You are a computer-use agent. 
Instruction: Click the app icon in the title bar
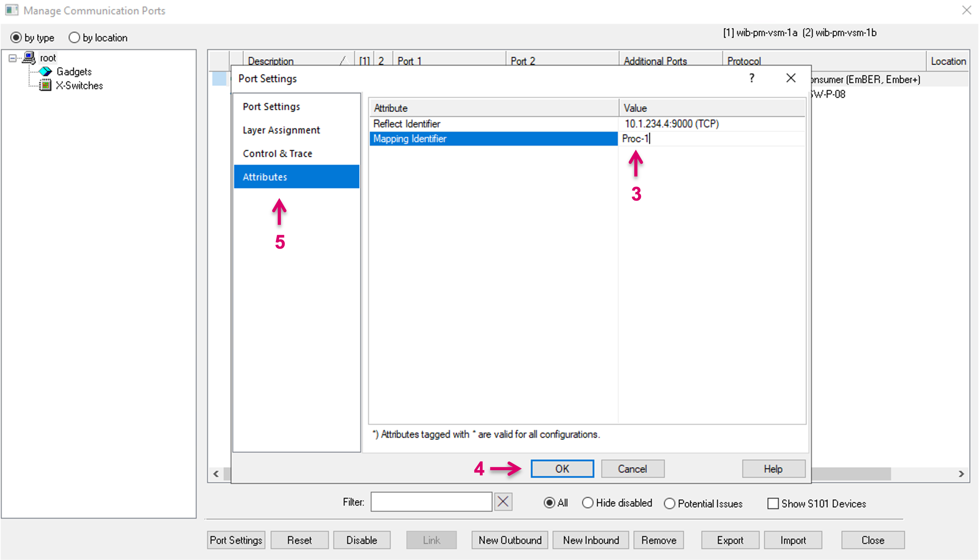(12, 10)
